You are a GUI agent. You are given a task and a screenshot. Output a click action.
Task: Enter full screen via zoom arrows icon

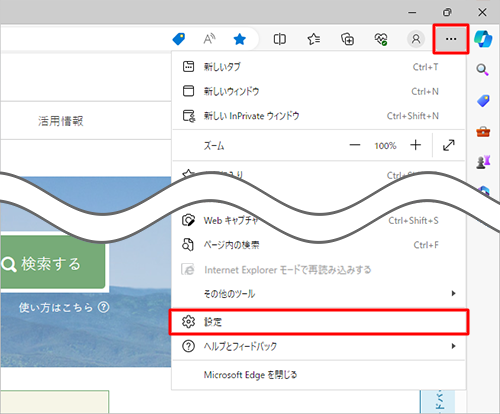click(449, 145)
